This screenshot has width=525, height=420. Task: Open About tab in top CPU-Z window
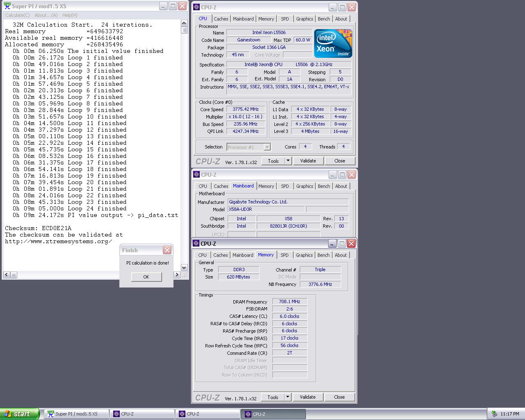(x=341, y=19)
